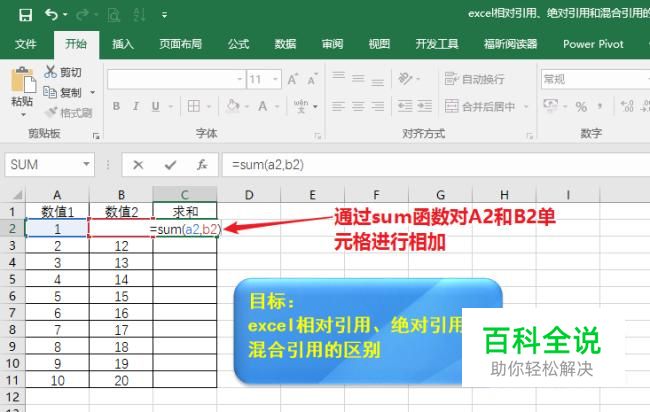This screenshot has width=650, height=412.
Task: Click the increase decimal icon
Action: click(x=626, y=107)
